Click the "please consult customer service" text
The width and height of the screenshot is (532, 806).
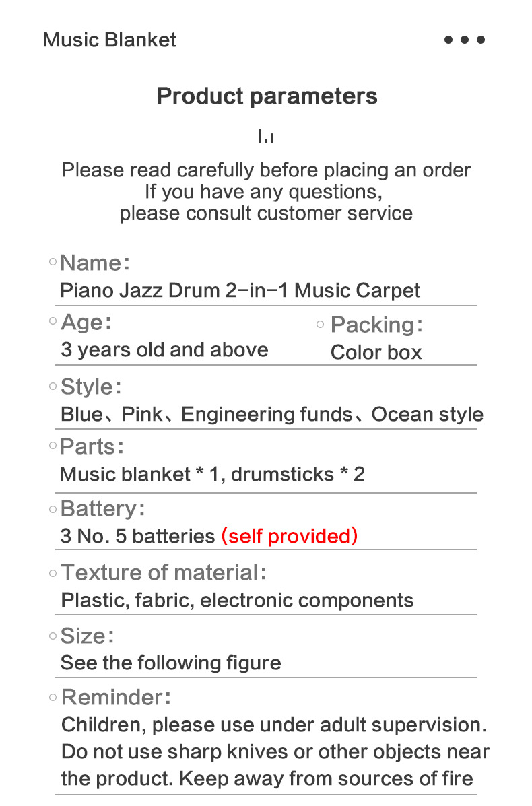(266, 213)
